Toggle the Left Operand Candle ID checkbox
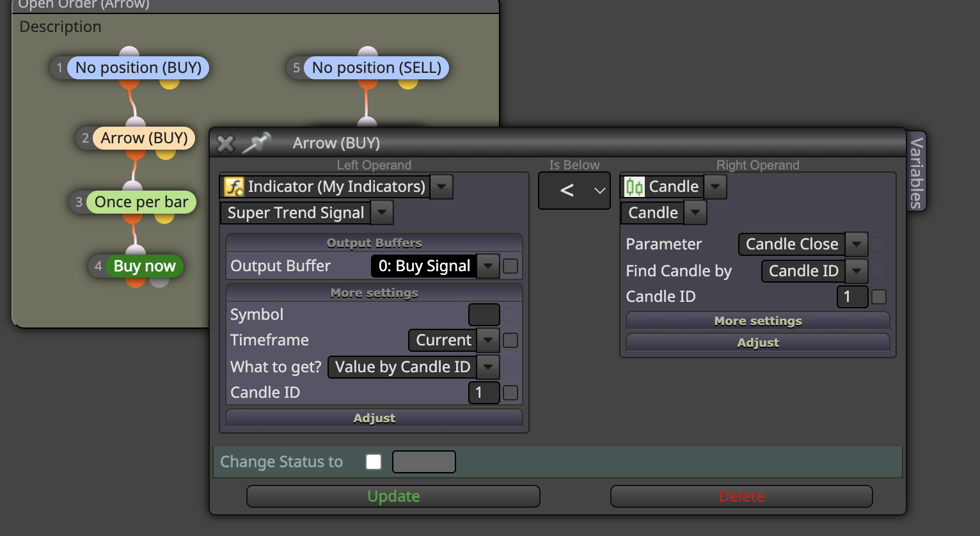The image size is (980, 536). [510, 393]
